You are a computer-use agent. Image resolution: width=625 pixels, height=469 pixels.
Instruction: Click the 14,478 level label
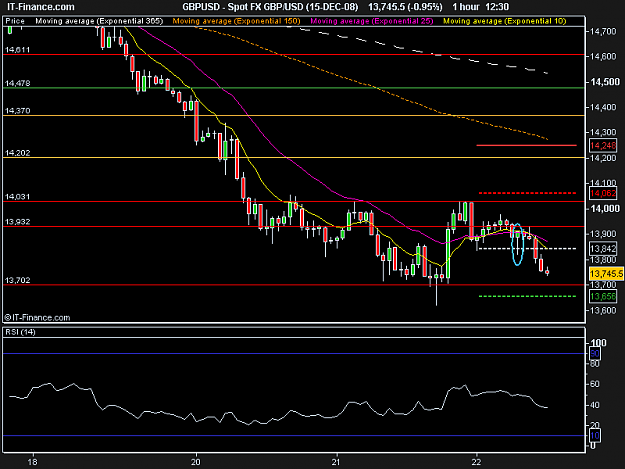tap(18, 83)
